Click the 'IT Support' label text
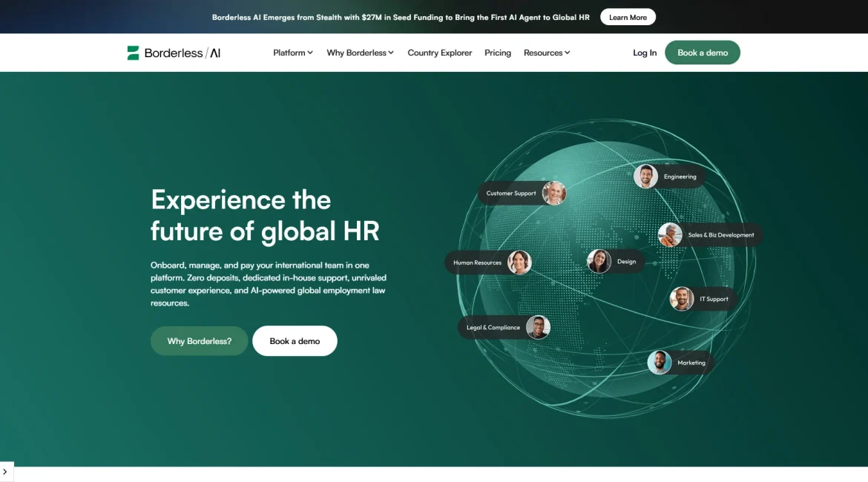868x482 pixels. (x=714, y=299)
